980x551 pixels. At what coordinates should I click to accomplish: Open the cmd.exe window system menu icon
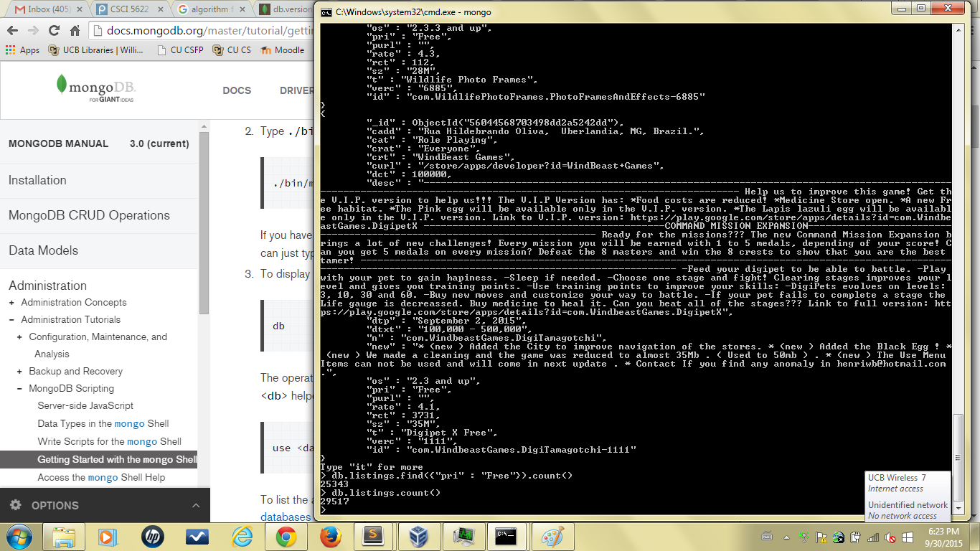[326, 13]
